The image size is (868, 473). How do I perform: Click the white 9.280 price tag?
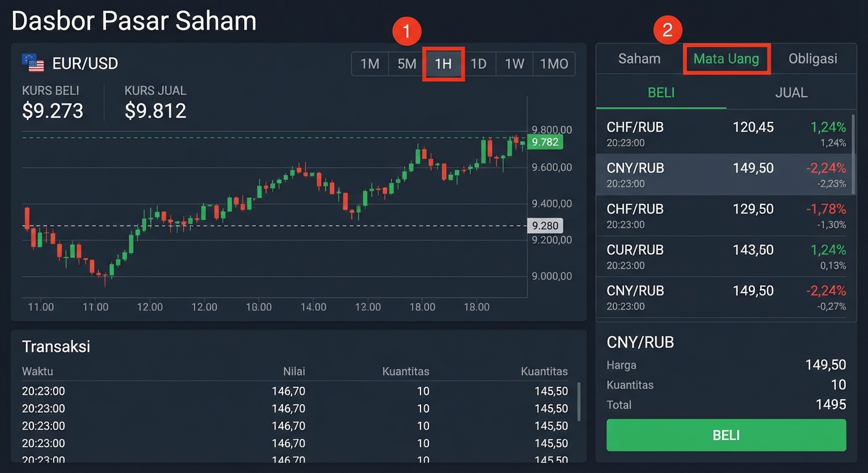(x=545, y=226)
